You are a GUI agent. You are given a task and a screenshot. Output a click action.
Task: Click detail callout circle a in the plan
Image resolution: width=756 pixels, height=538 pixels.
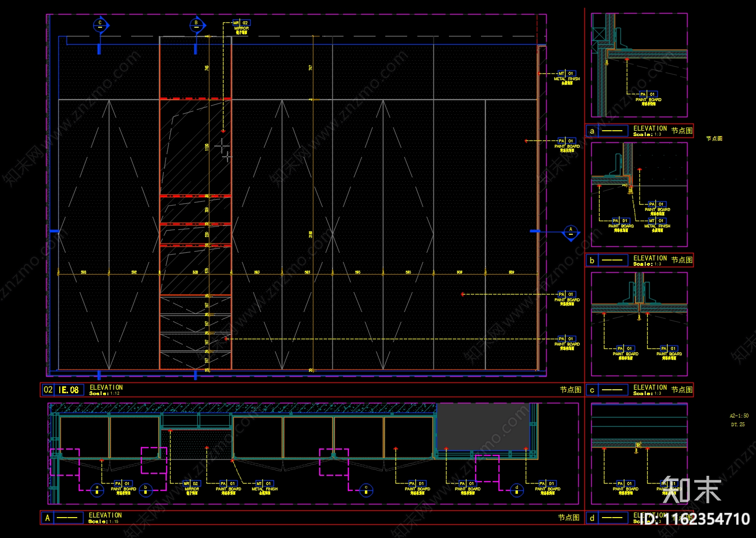[x=97, y=490]
